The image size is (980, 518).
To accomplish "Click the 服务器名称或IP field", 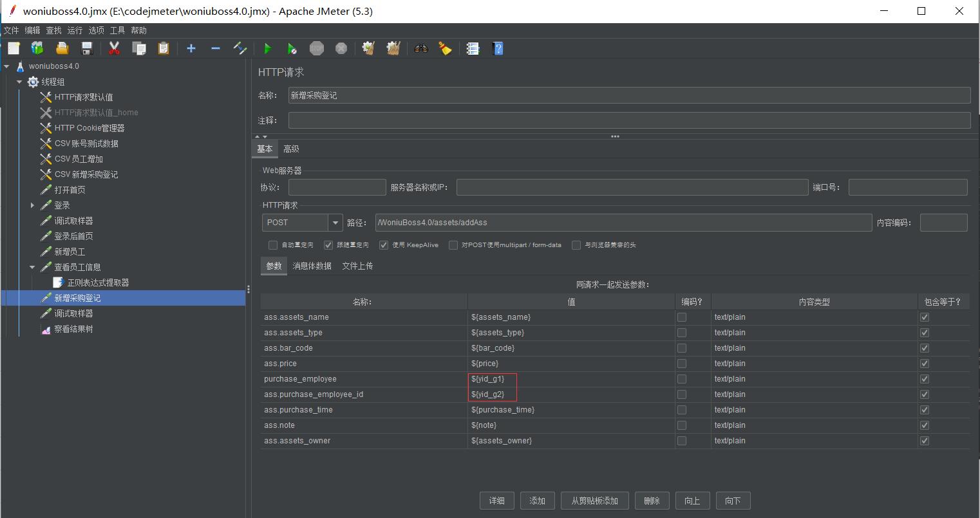I will pyautogui.click(x=632, y=187).
